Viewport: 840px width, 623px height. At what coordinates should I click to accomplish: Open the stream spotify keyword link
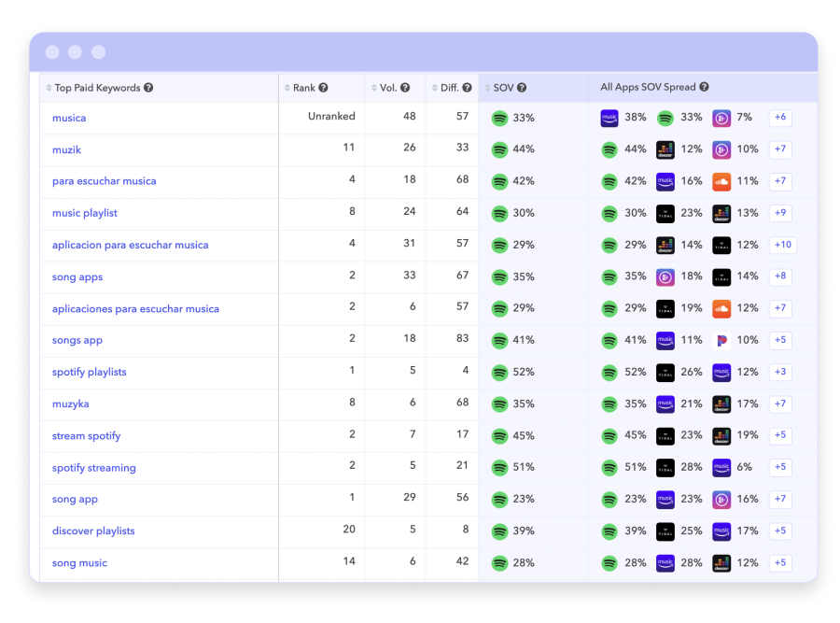[x=86, y=436]
